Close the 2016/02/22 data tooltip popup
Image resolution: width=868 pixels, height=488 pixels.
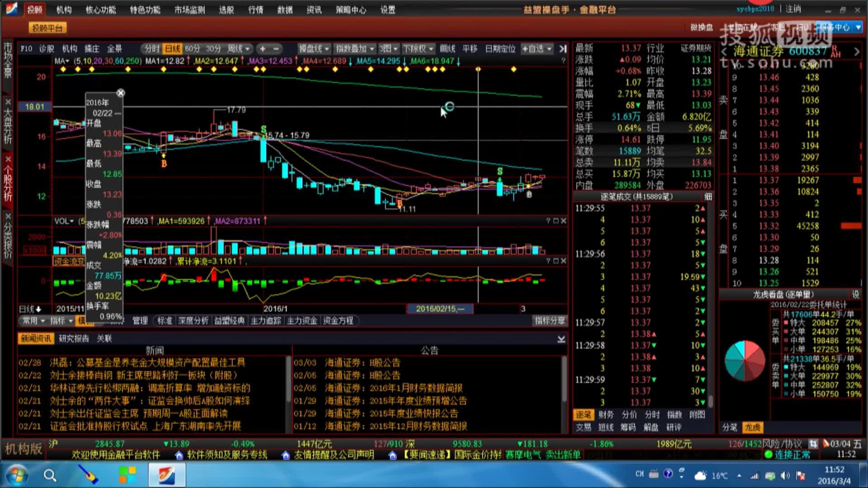(x=120, y=93)
